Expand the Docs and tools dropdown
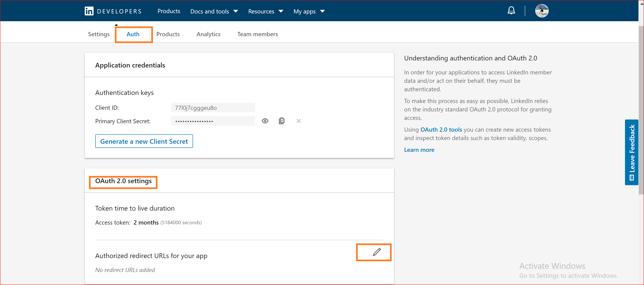Image resolution: width=644 pixels, height=285 pixels. pos(214,11)
